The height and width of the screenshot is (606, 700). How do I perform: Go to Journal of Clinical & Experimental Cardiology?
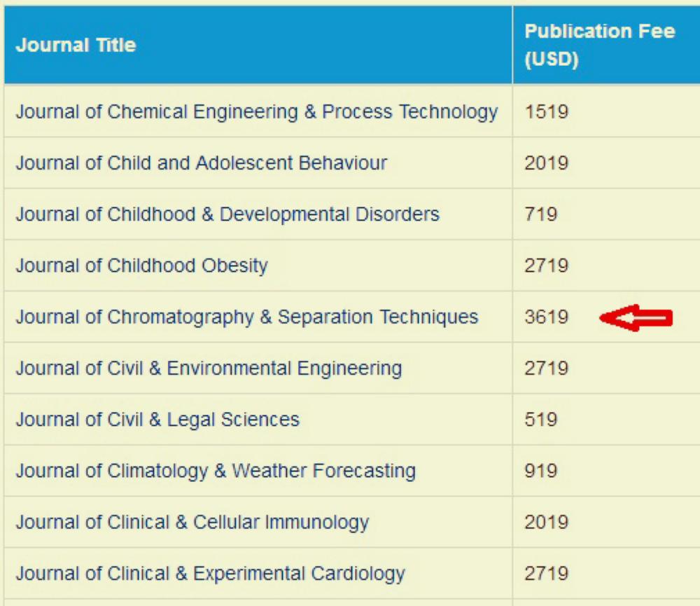(x=210, y=574)
